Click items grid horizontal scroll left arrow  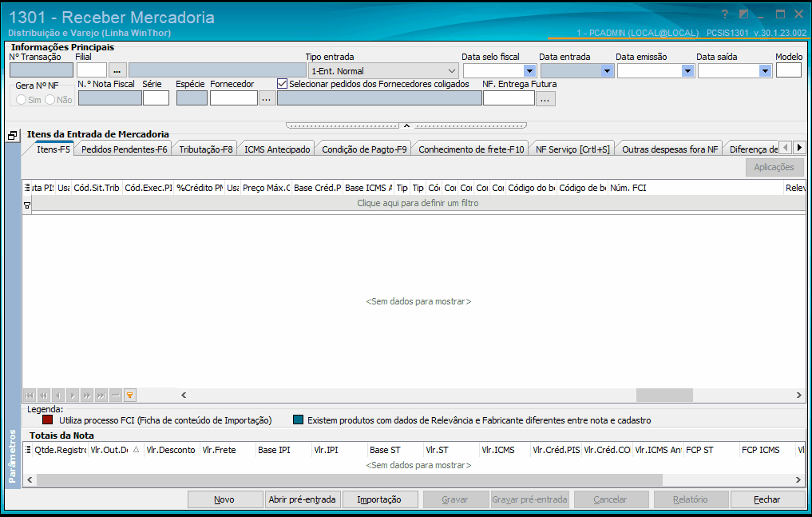184,395
